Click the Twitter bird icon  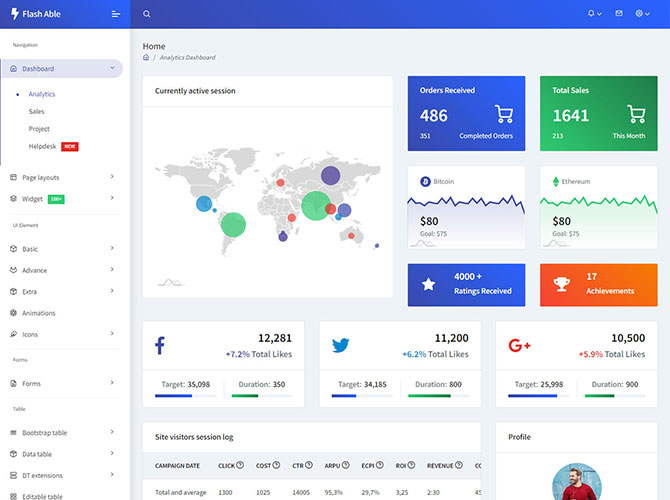click(341, 345)
